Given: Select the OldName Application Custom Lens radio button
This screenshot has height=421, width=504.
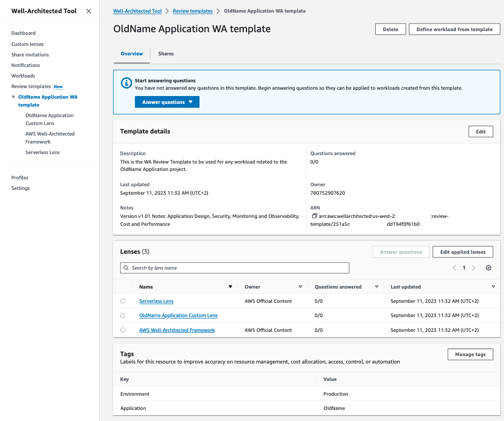Looking at the screenshot, I should pos(122,315).
